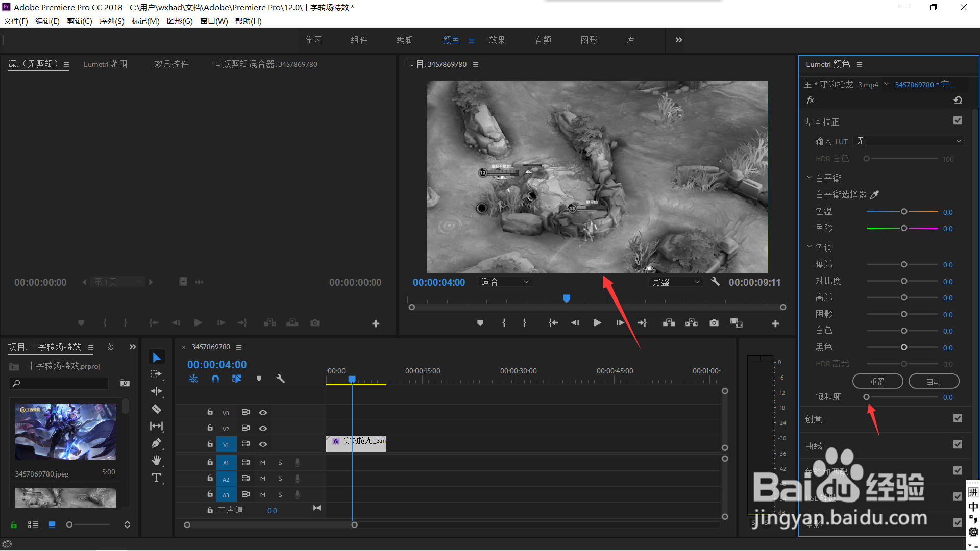Screen dimensions: 980x551
Task: Go to In point in program monitor
Action: [x=553, y=323]
